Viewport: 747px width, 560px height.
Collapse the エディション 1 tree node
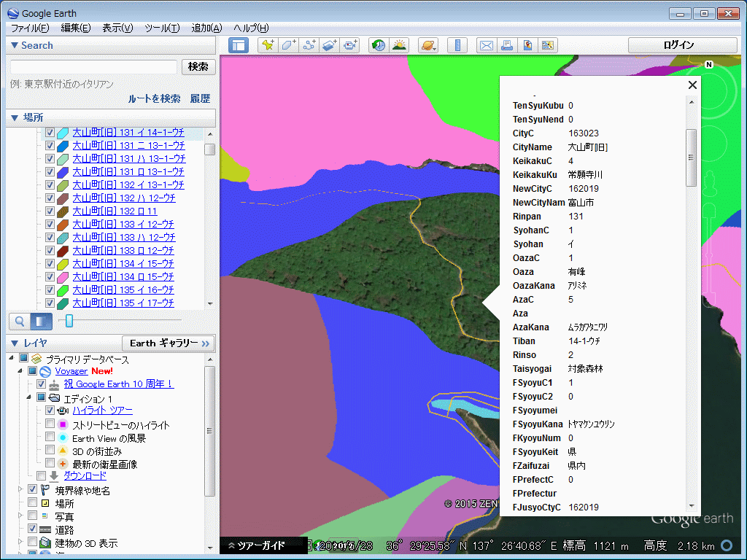point(28,397)
